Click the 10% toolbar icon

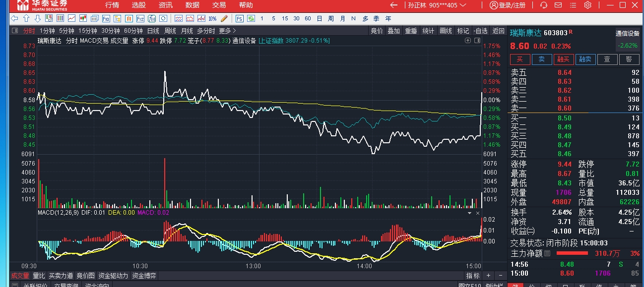click(212, 18)
